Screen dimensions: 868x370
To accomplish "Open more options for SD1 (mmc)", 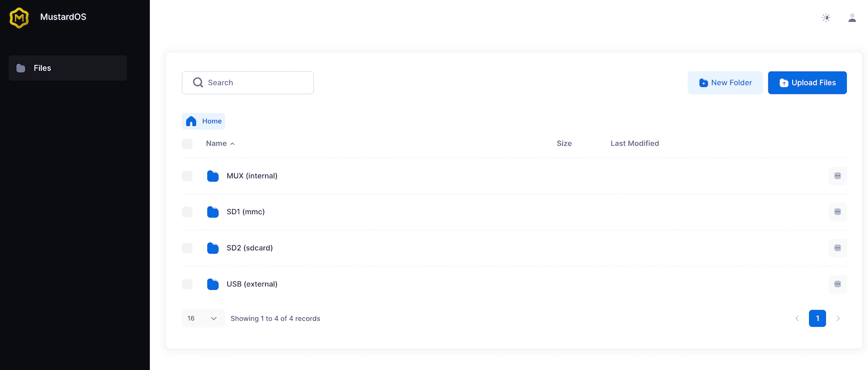I will click(837, 212).
